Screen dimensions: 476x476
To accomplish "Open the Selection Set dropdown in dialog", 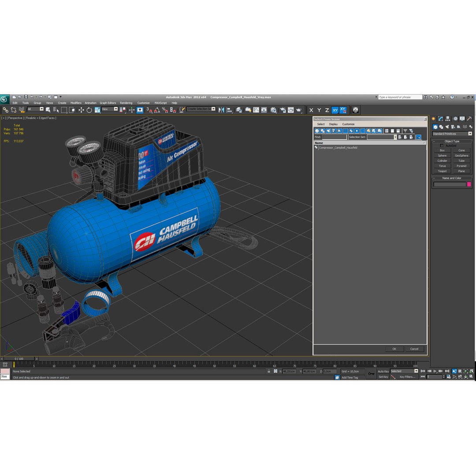I will tap(395, 137).
